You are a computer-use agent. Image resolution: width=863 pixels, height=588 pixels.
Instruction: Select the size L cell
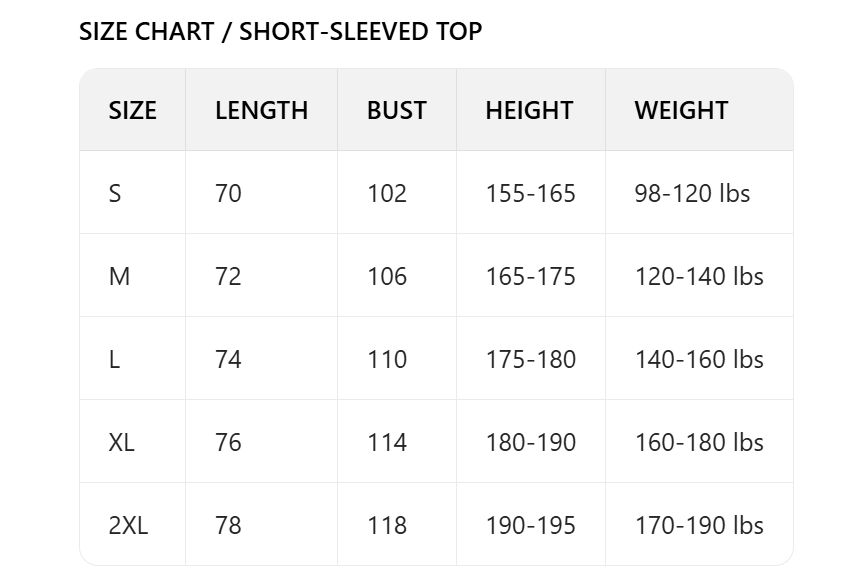(114, 359)
